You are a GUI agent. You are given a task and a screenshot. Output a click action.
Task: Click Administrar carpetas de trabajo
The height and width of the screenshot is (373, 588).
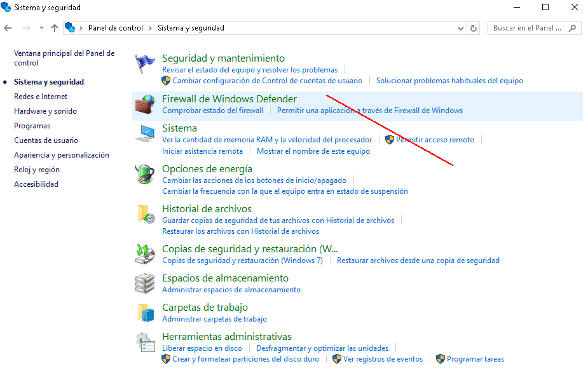(x=214, y=320)
